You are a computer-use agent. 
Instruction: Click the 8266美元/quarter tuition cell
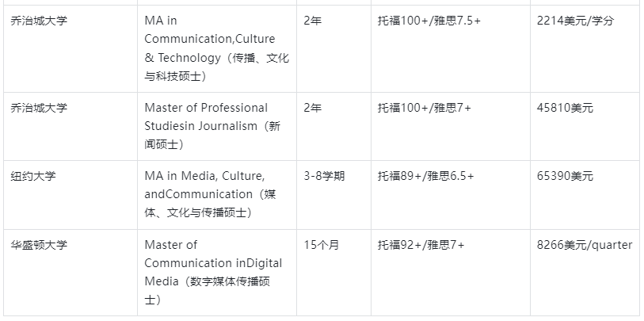pos(585,245)
